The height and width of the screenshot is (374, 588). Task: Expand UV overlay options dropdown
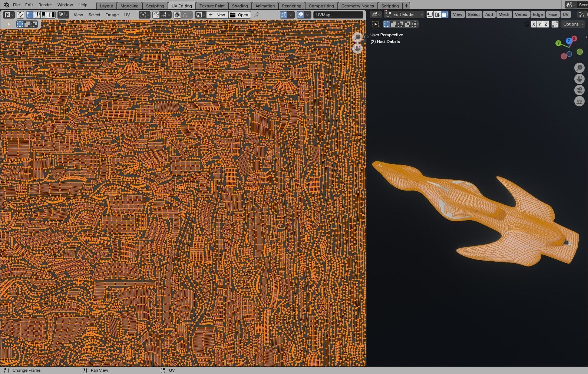(308, 15)
